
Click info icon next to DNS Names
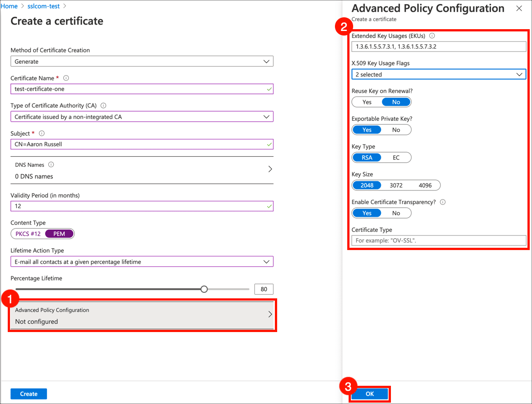point(51,165)
